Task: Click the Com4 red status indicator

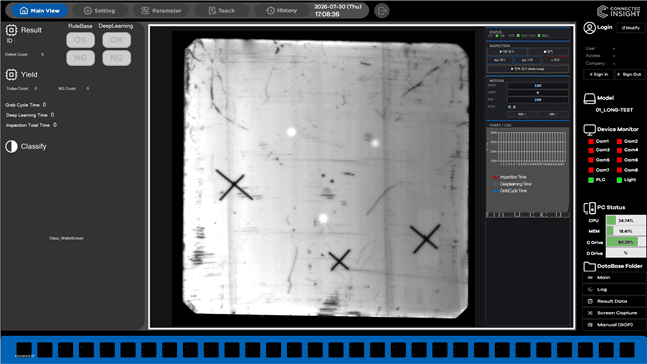Action: tap(619, 150)
